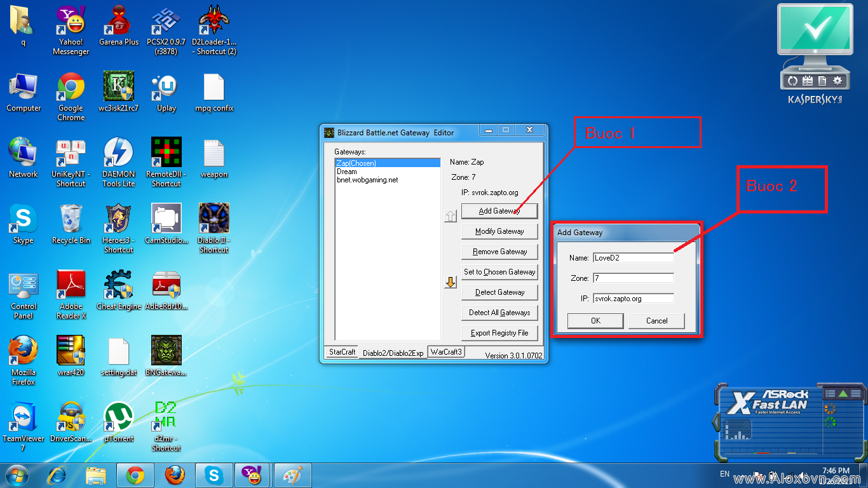Switch to Diablo2/Diablo2Exp tab

(x=393, y=353)
